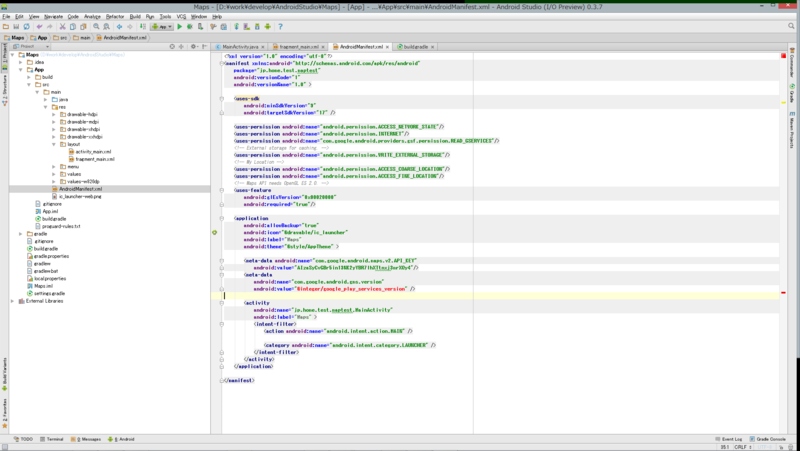Image resolution: width=800 pixels, height=451 pixels.
Task: Click the green Android monitor icon
Action: (267, 27)
